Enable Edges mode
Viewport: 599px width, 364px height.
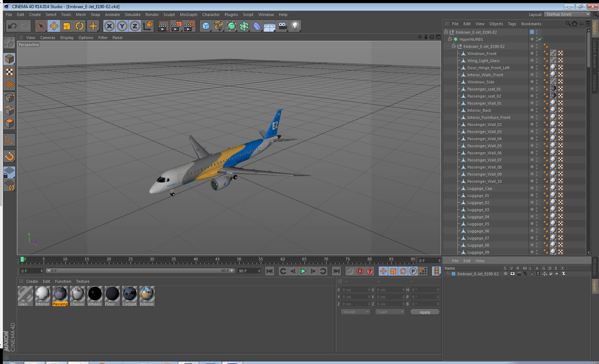click(9, 111)
